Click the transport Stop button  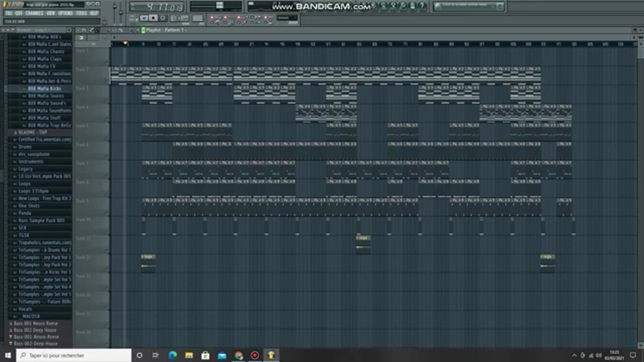click(x=153, y=18)
